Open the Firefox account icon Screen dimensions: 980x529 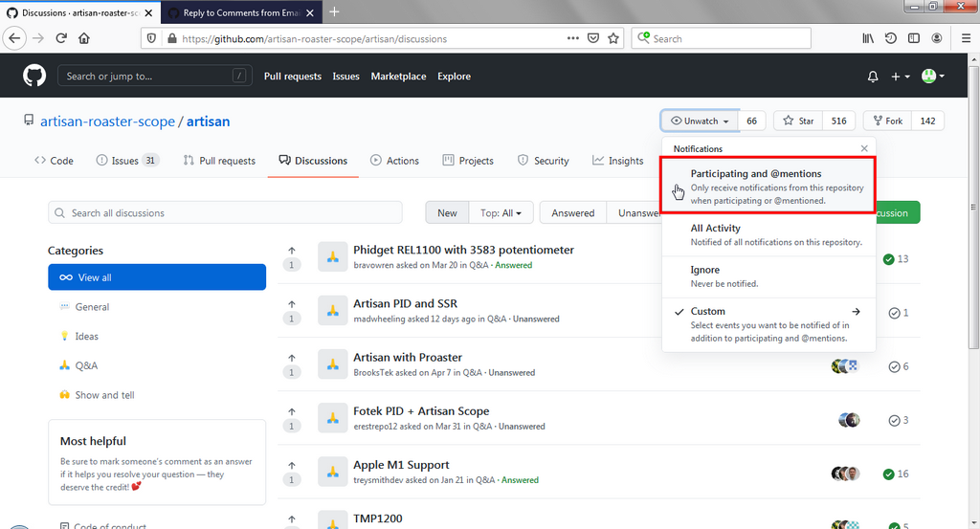tap(936, 38)
